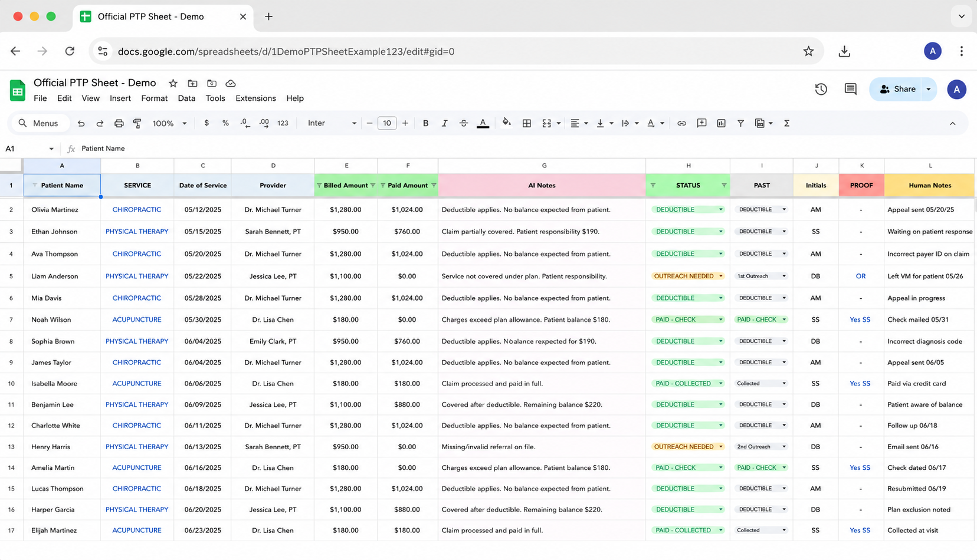
Task: Click the Redo icon in toolbar
Action: coord(100,123)
